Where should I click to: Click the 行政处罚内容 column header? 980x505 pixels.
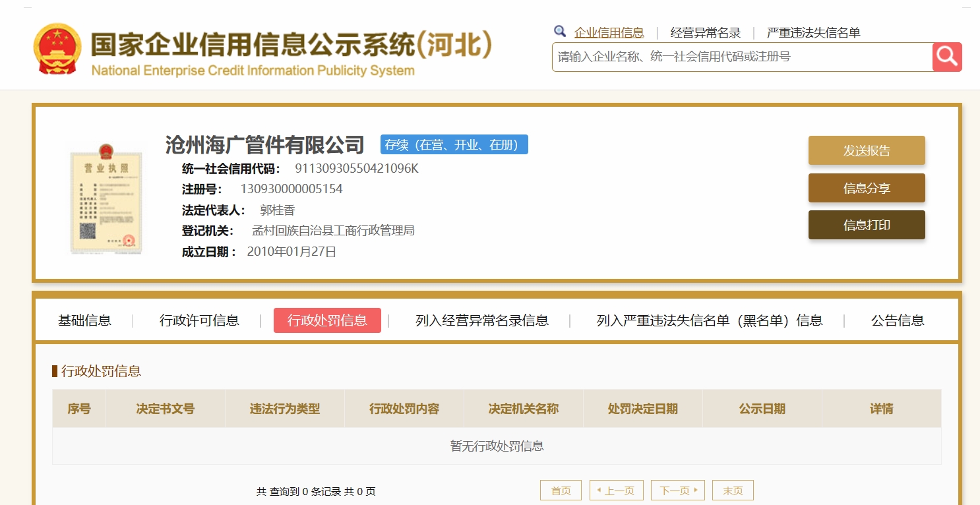(x=404, y=409)
